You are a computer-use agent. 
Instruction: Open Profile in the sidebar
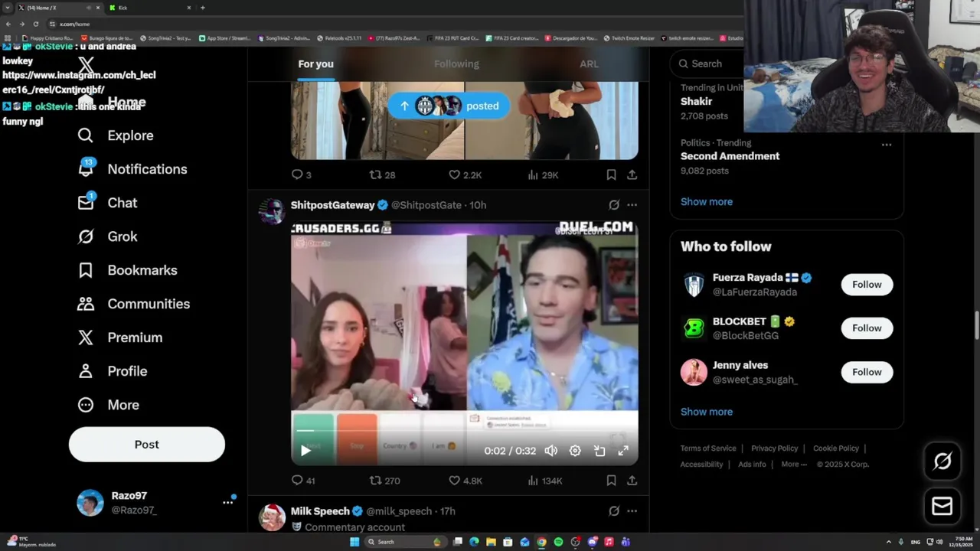click(x=113, y=371)
